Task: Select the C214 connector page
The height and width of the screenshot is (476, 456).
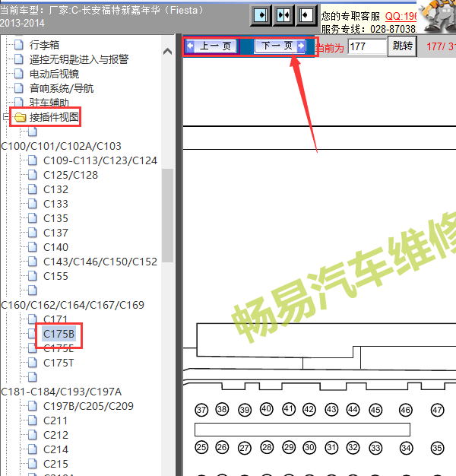Action: coord(55,449)
